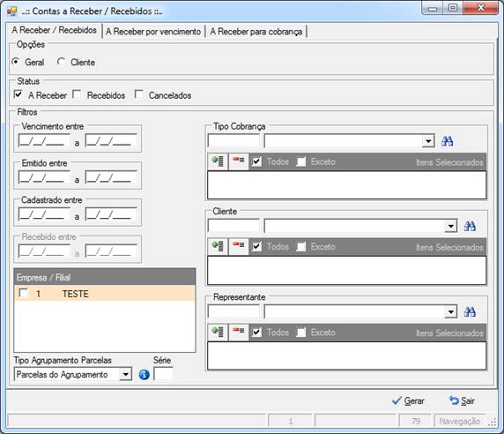Enable Exceto in Cliente filter

click(x=300, y=247)
